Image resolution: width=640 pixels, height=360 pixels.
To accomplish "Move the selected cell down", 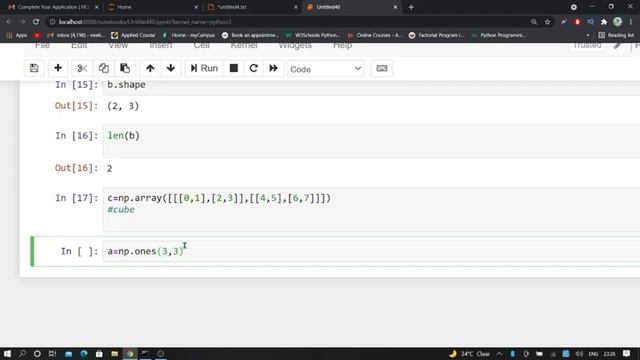I will point(171,68).
